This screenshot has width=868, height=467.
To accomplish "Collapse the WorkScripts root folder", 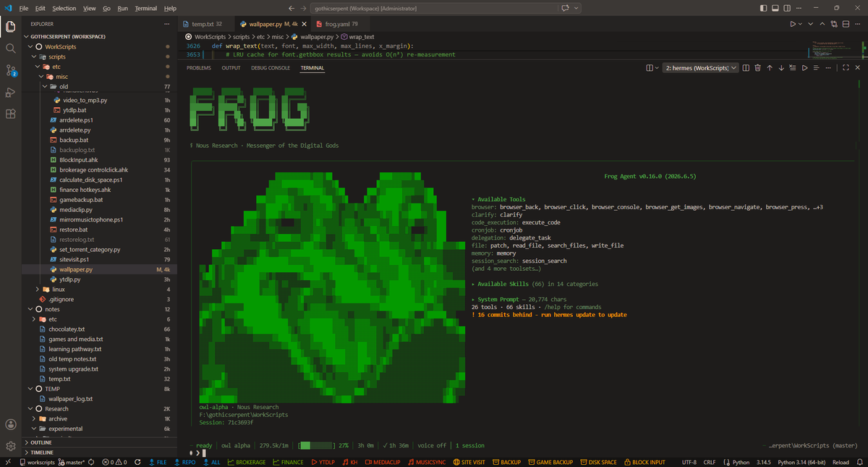I will pyautogui.click(x=30, y=46).
